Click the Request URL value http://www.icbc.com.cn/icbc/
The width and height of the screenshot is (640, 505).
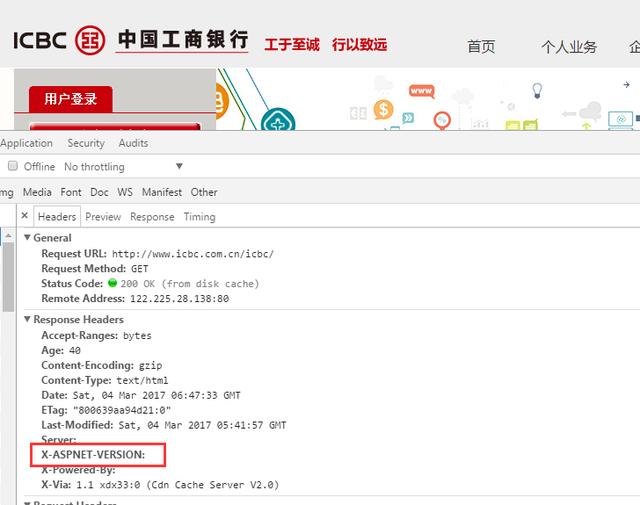(193, 254)
